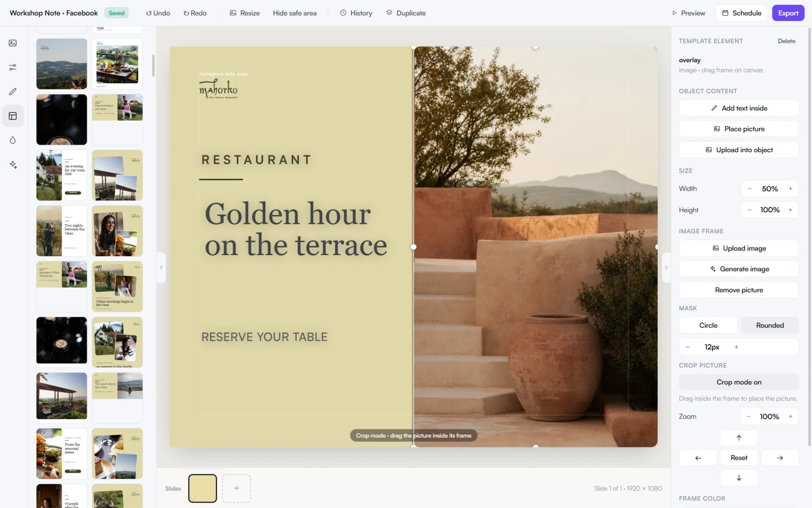Select the Circle mask option
Viewport: 812px width, 508px height.
click(x=708, y=325)
